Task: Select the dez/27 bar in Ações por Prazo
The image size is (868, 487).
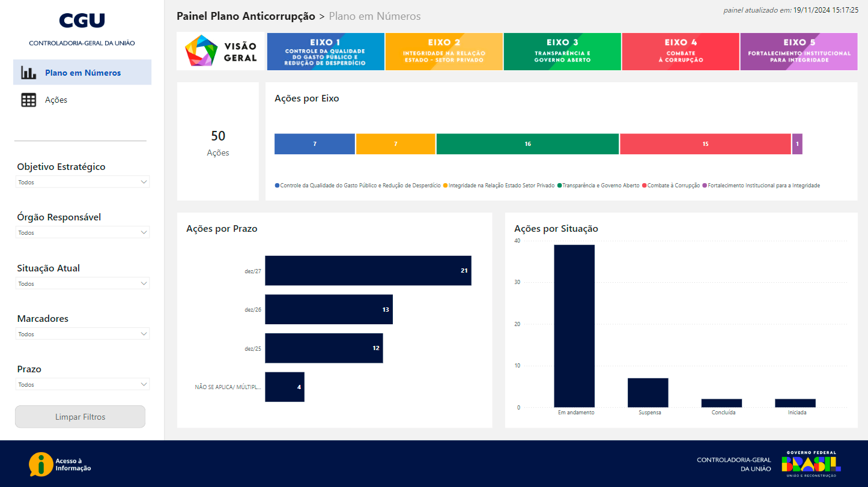Action: coord(368,271)
